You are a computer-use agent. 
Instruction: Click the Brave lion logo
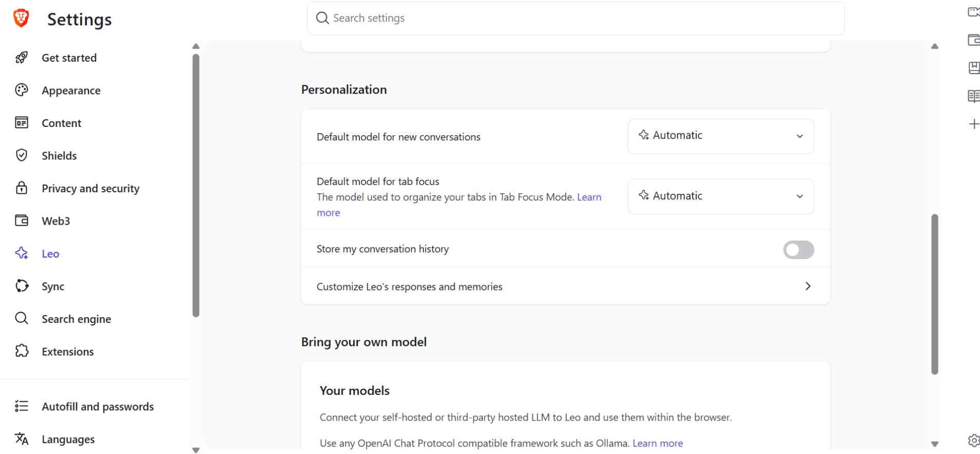[21, 18]
